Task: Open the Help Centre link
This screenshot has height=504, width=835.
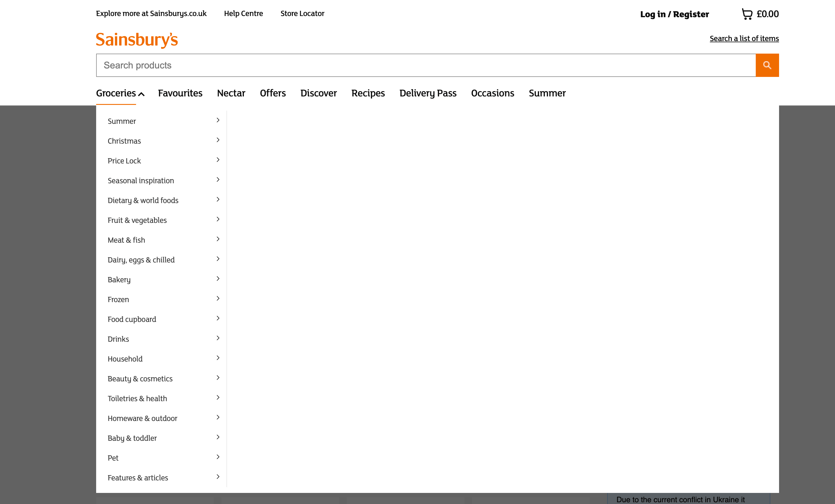Action: [243, 14]
